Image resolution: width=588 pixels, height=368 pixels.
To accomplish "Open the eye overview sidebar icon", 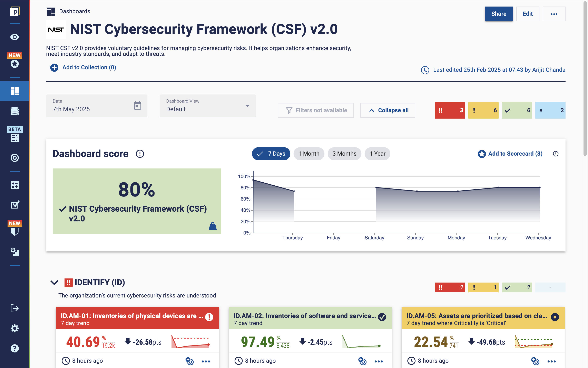I will tap(14, 37).
